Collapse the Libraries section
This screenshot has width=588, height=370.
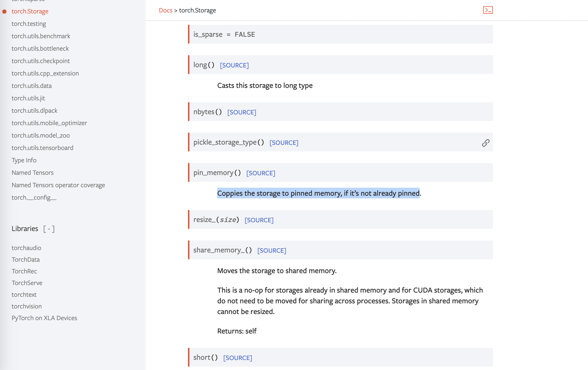(49, 229)
